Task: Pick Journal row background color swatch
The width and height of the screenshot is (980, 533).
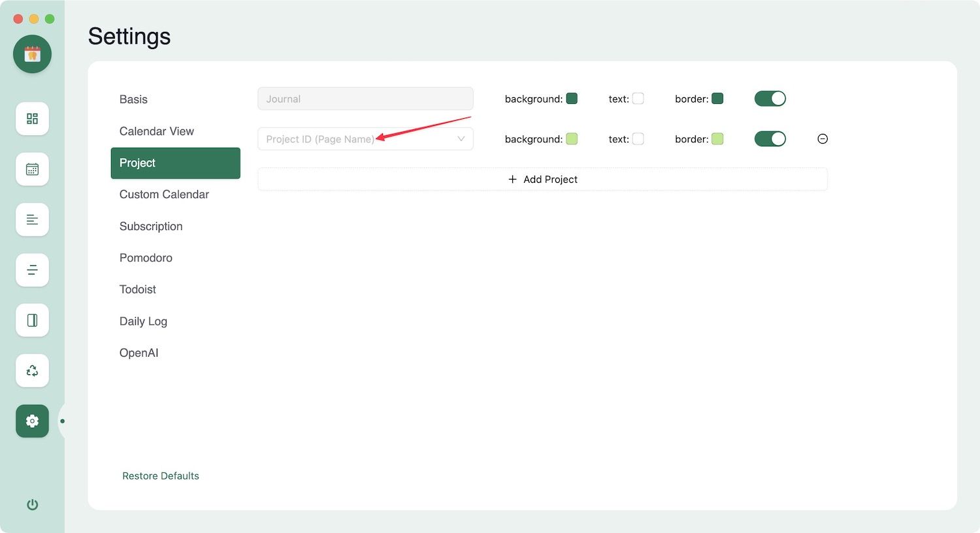Action: 572,99
